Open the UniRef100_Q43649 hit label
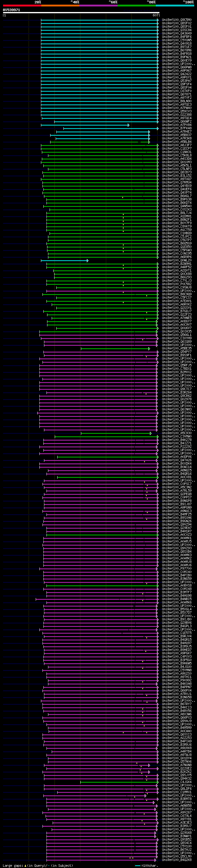The image size is (197, 868). pyautogui.click(x=177, y=33)
